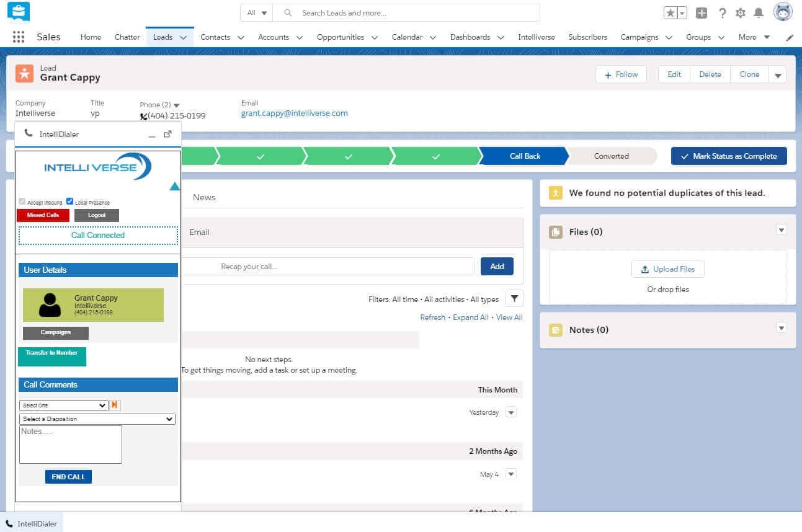The image size is (802, 532).
Task: Click the Notes panel icon
Action: point(556,330)
